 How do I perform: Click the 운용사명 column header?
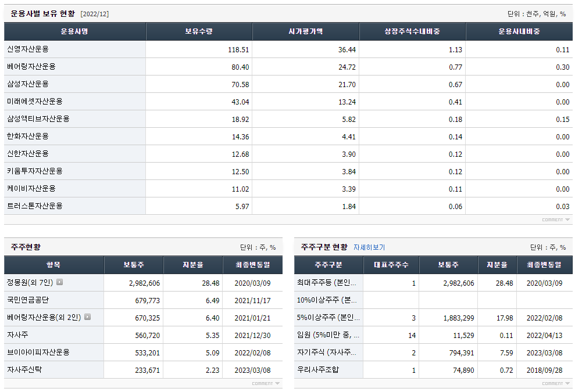(75, 31)
